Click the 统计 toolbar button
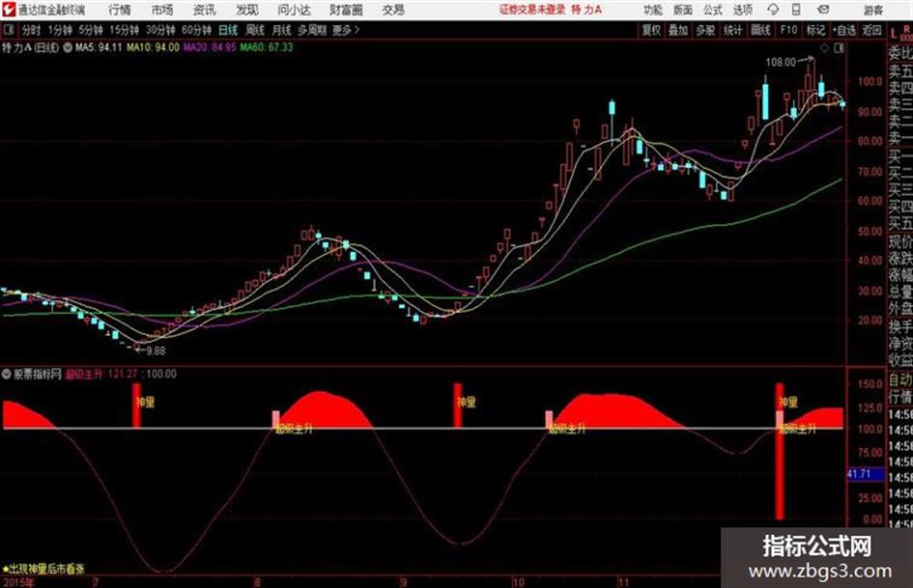 pos(732,30)
